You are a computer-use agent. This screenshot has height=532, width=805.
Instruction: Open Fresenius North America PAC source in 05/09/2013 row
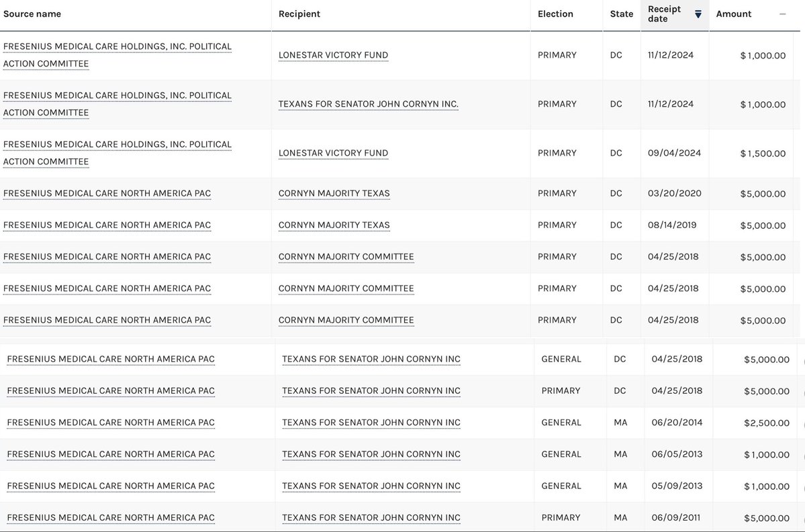(110, 486)
